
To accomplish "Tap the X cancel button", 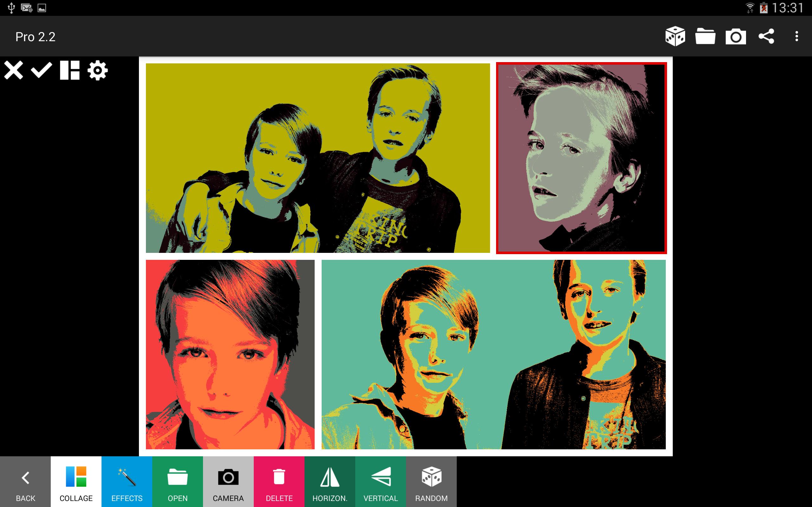I will (x=13, y=71).
